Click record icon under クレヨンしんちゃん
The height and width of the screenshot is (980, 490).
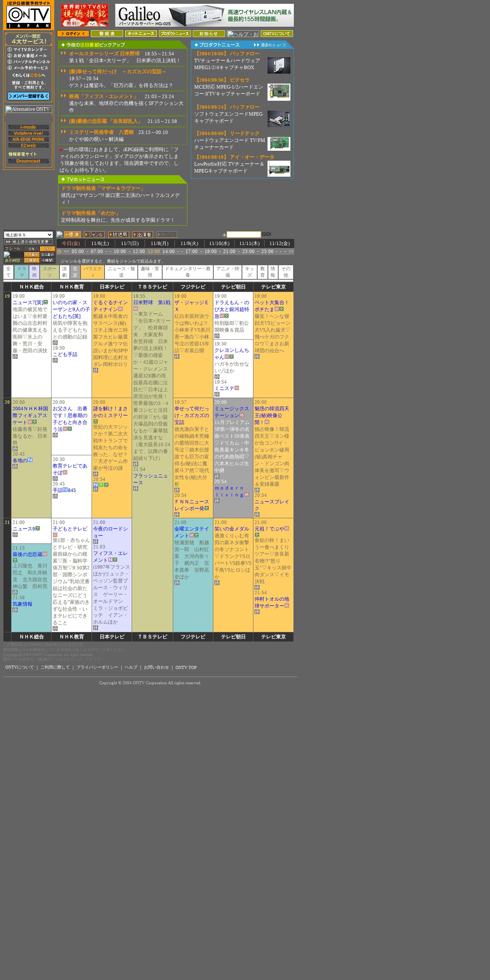pyautogui.click(x=217, y=377)
